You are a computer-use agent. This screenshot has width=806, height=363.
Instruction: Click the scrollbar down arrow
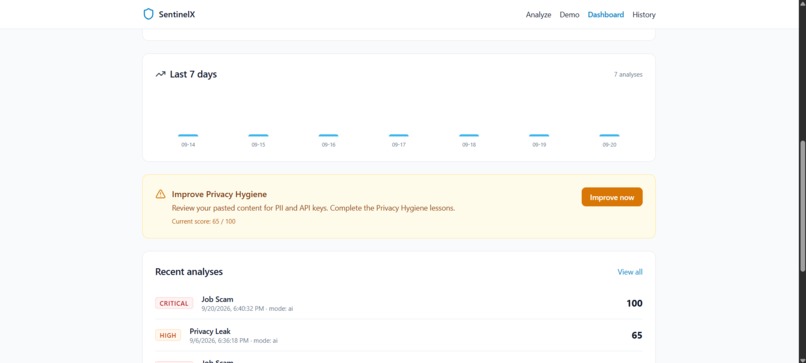[802, 359]
